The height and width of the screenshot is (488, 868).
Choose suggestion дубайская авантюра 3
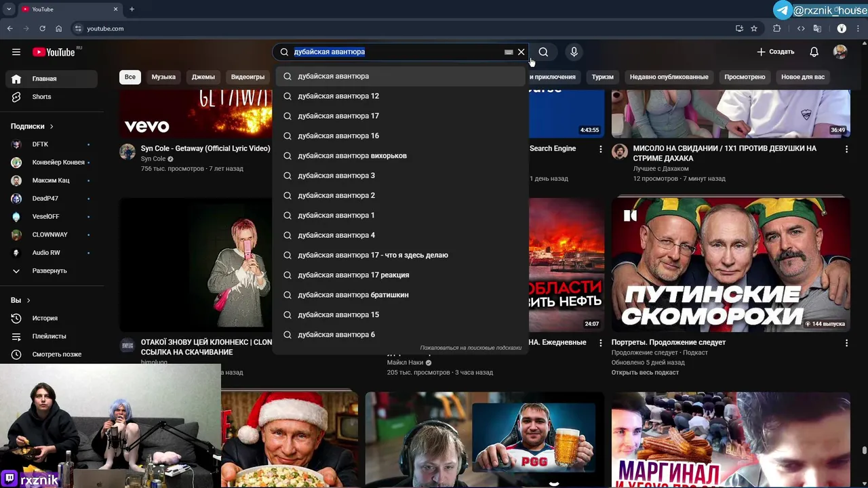pyautogui.click(x=401, y=176)
